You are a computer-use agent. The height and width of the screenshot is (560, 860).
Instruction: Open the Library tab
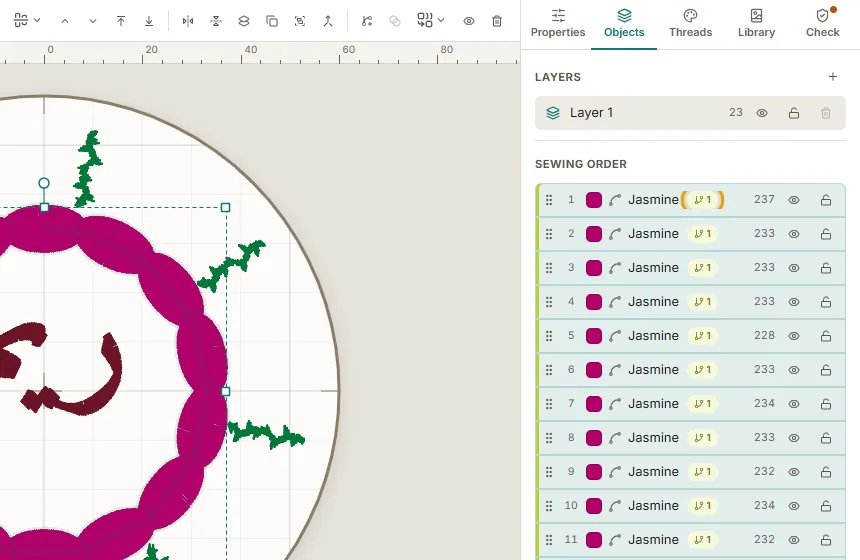click(756, 24)
